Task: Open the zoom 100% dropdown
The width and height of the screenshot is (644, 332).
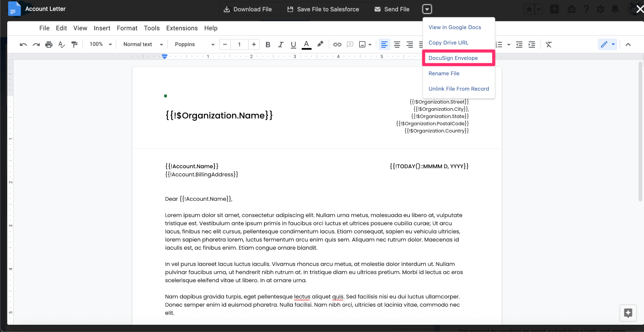Action: (x=101, y=44)
